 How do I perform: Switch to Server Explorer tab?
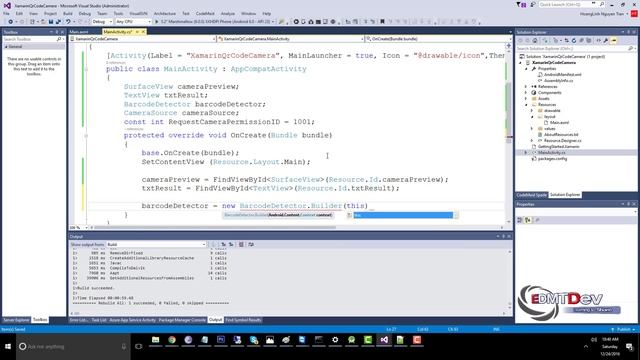click(16, 320)
